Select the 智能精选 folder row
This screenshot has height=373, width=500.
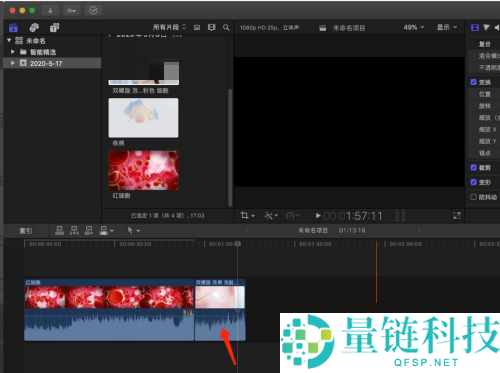(x=52, y=52)
